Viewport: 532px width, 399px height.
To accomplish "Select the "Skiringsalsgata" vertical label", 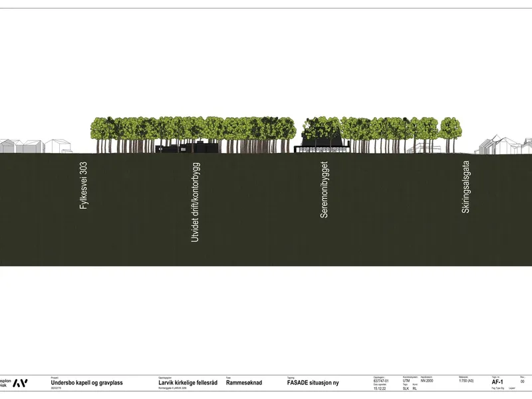I will point(465,187).
